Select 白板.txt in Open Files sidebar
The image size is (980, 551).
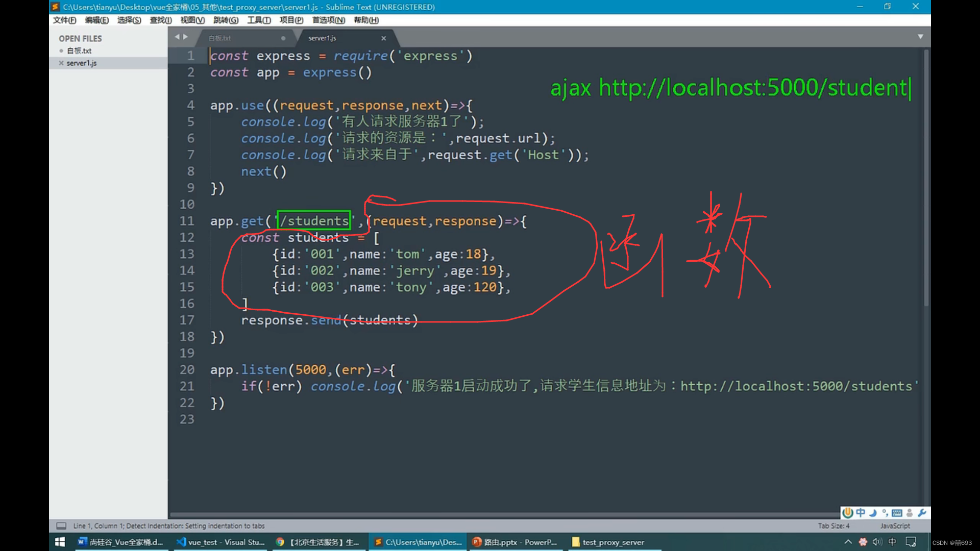(x=79, y=51)
